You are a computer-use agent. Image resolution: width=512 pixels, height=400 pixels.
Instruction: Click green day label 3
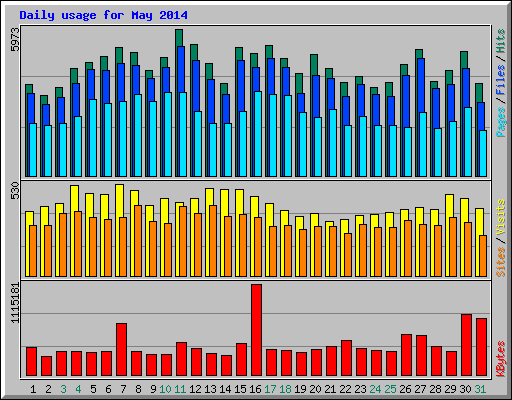[x=63, y=389]
